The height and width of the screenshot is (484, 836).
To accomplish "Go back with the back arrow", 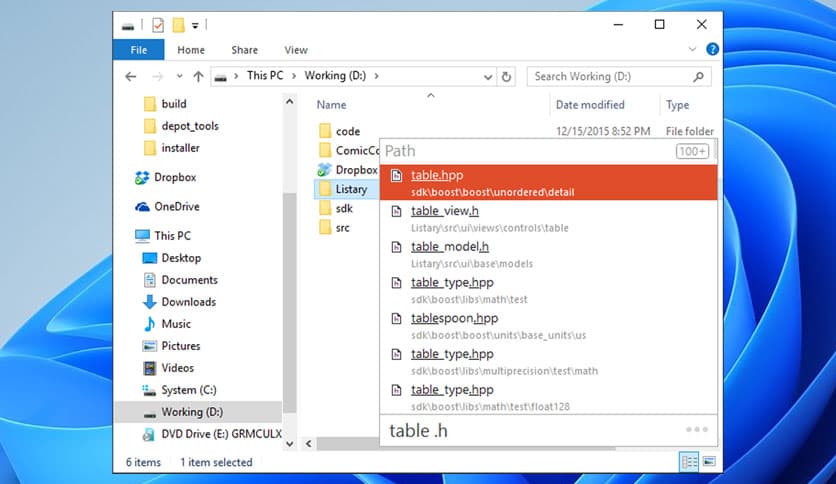I will tap(131, 77).
